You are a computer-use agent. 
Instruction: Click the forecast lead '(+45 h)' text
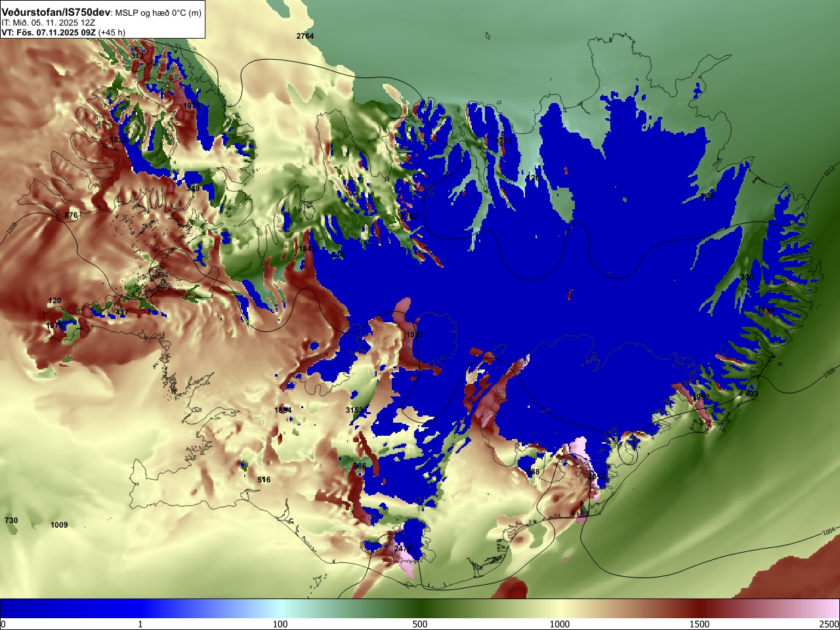point(112,32)
